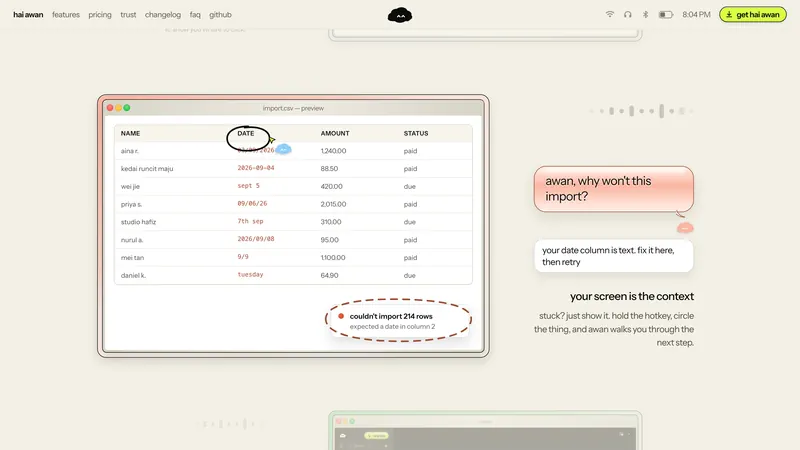The height and width of the screenshot is (450, 800).
Task: Select the 'daniel k.' name cell
Action: (133, 276)
